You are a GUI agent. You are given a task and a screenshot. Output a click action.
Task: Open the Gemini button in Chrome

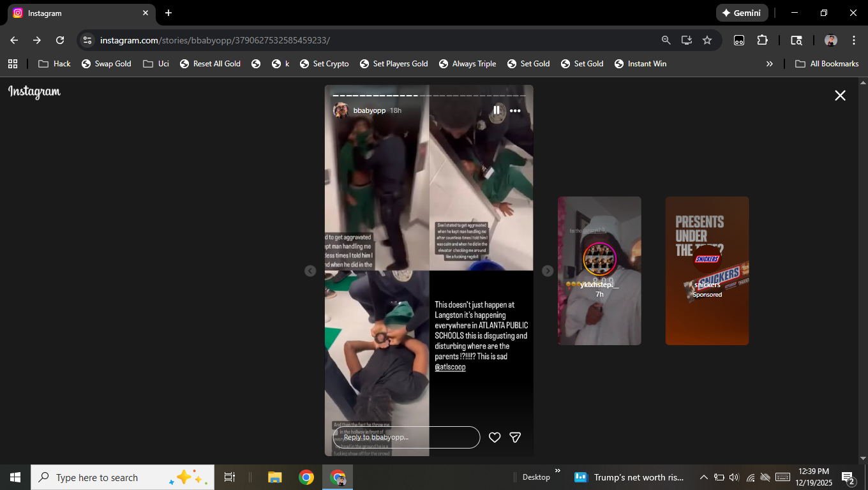742,13
